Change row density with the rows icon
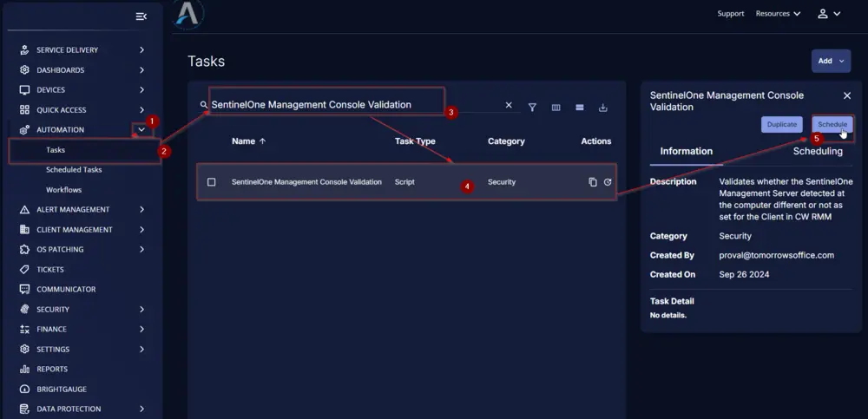Screen dimensions: 868x419 tap(580, 108)
